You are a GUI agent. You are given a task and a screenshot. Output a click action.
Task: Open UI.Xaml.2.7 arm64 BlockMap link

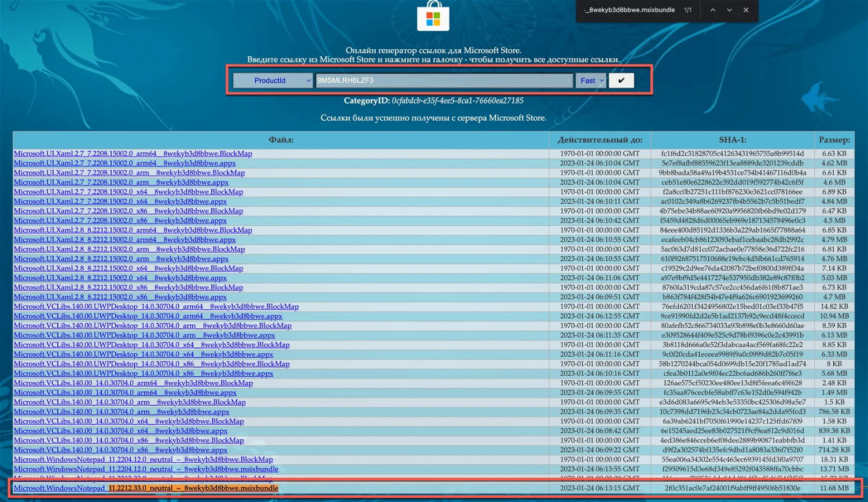pos(133,154)
